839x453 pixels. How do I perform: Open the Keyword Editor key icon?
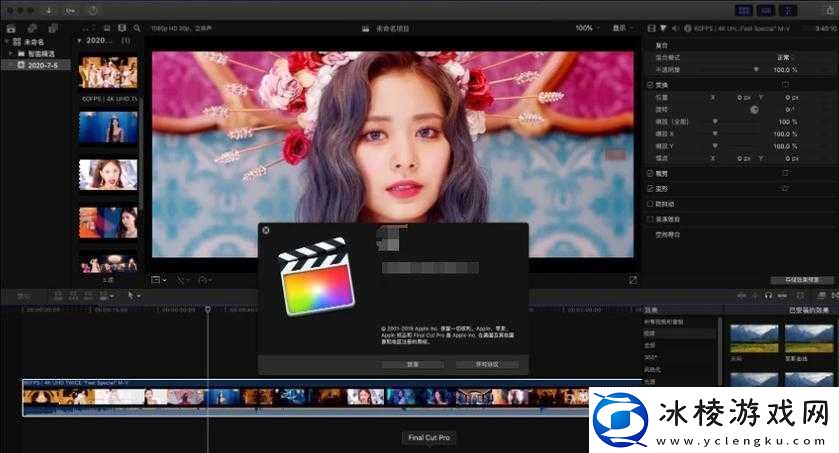point(71,11)
